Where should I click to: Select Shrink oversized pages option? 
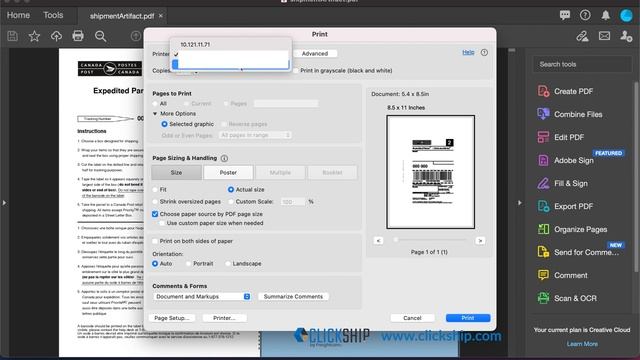coord(155,202)
